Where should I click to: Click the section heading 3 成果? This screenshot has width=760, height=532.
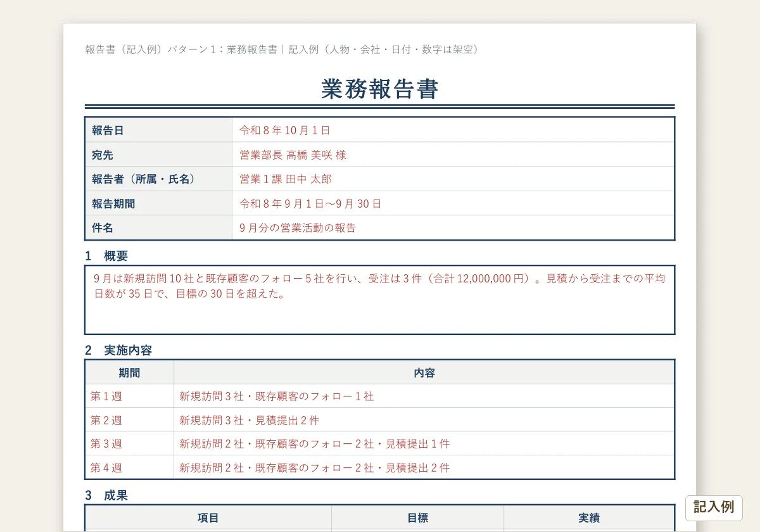click(x=106, y=495)
